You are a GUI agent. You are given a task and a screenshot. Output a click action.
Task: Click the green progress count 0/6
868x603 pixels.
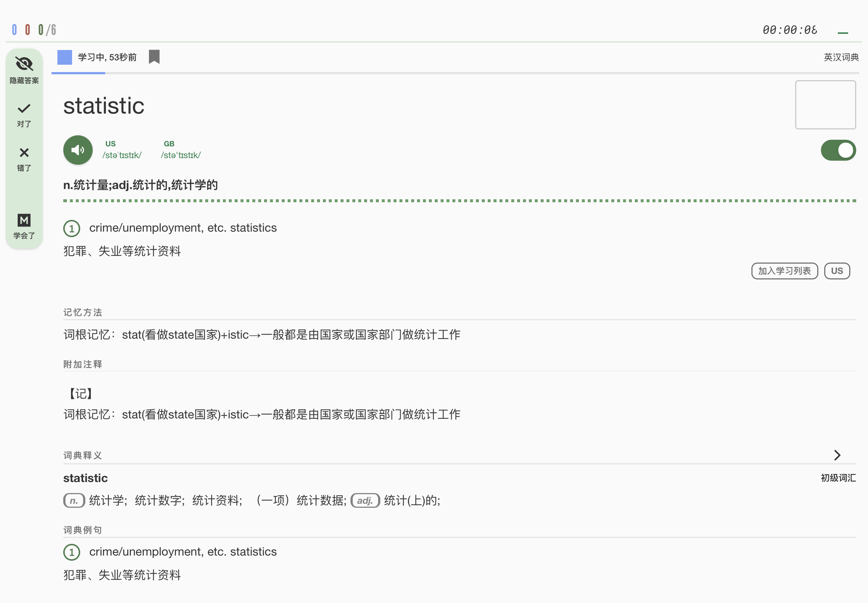click(47, 29)
